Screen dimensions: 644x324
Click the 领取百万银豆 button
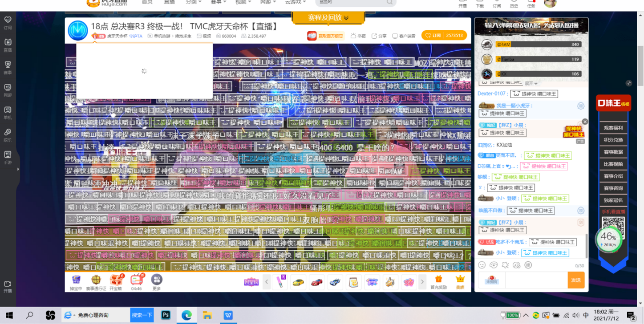click(326, 36)
